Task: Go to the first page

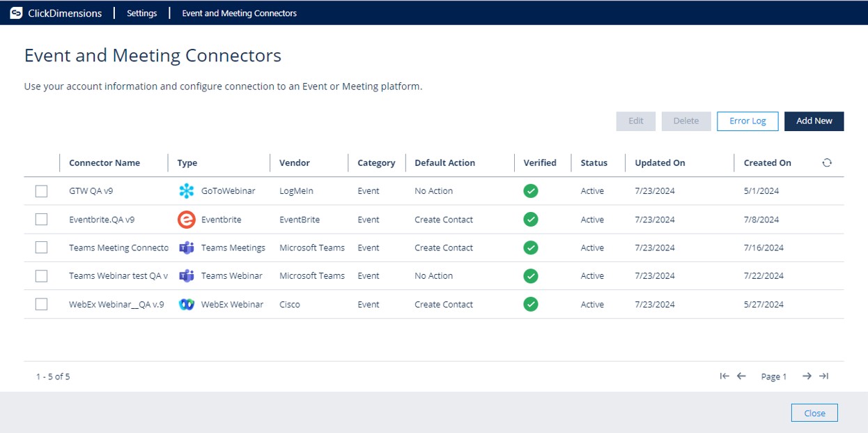Action: (724, 376)
